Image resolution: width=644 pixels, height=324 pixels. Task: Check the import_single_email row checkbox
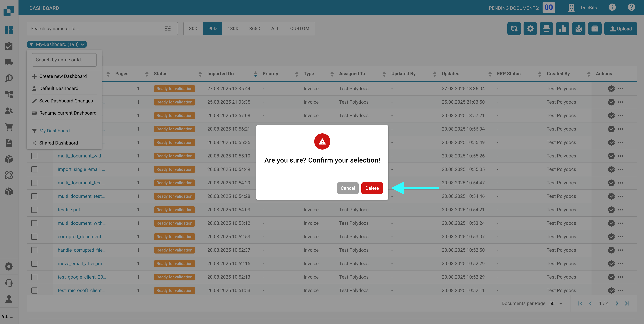pyautogui.click(x=34, y=169)
